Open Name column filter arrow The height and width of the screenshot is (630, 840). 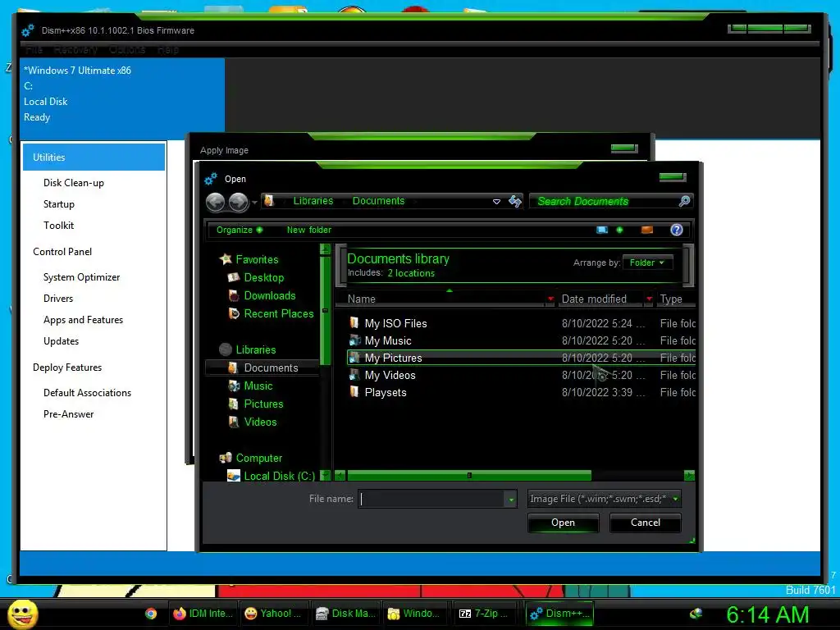(550, 299)
